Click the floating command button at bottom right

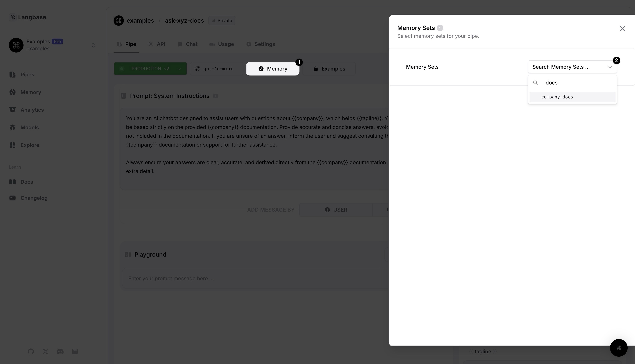coord(618,348)
